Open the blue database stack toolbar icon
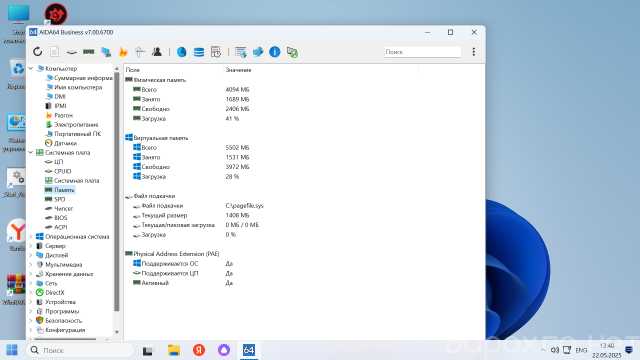Image resolution: width=640 pixels, height=360 pixels. [199, 52]
